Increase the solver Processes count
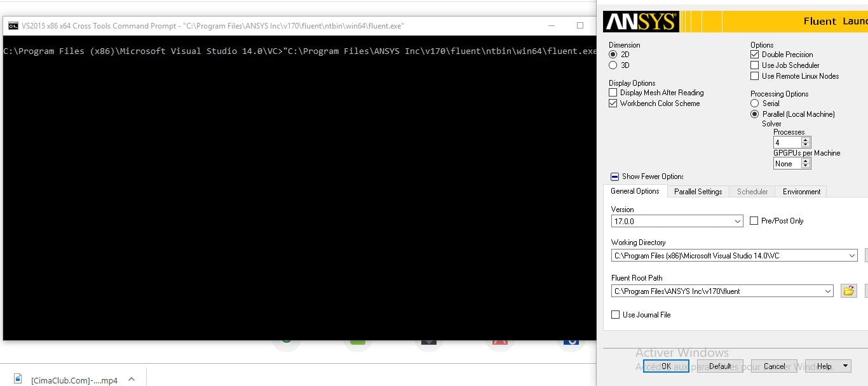Viewport: 868px width, 386px height. [x=806, y=140]
